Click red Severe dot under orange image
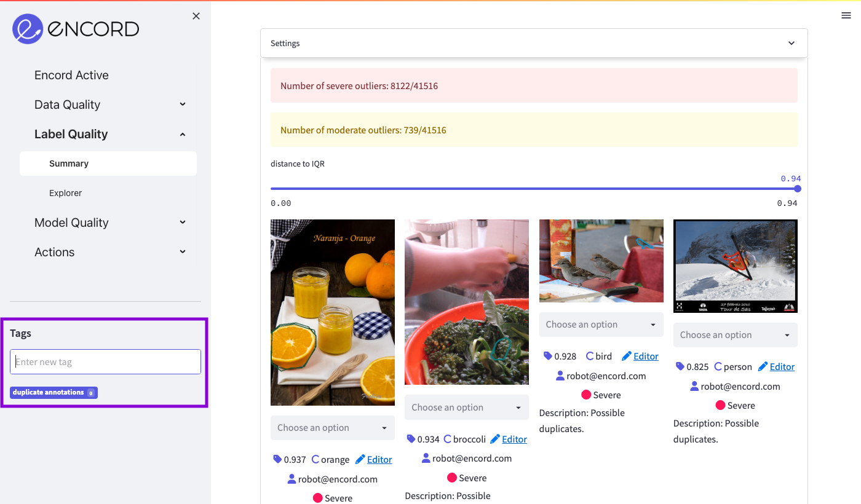The height and width of the screenshot is (504, 861). click(318, 498)
